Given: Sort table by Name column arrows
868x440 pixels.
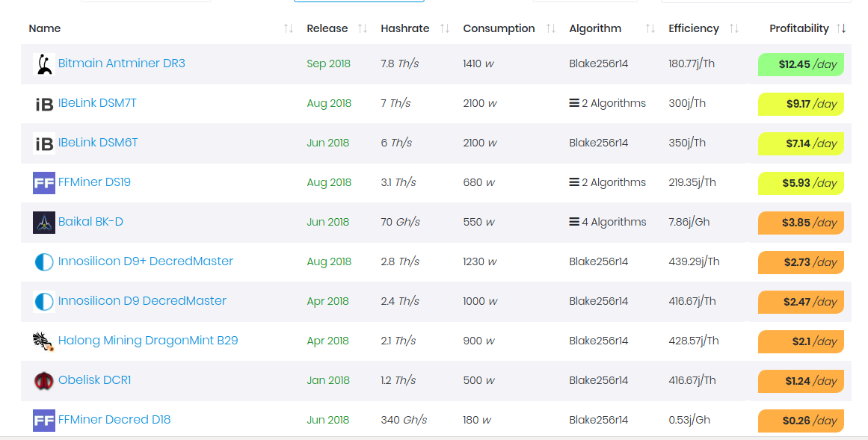Looking at the screenshot, I should click(x=289, y=28).
